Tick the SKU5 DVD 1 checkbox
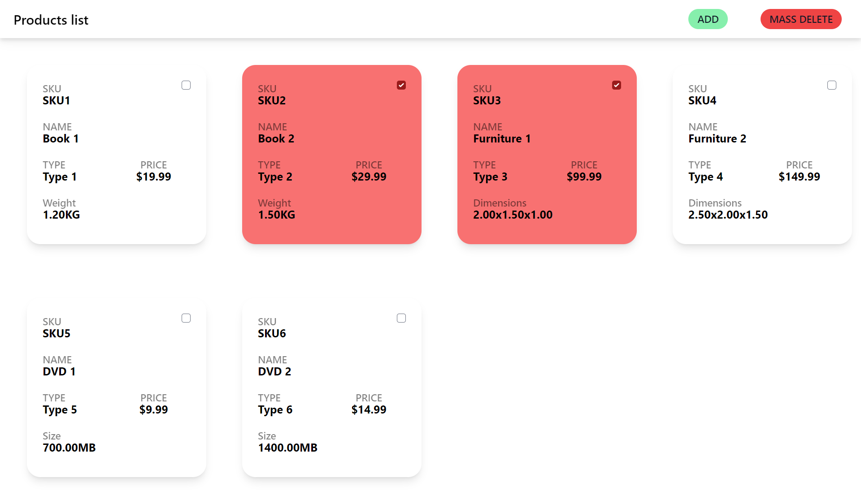This screenshot has width=861, height=504. (186, 318)
